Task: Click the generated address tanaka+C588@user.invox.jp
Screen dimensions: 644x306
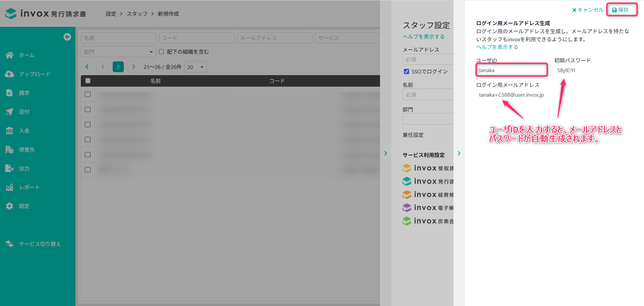Action: pos(512,95)
